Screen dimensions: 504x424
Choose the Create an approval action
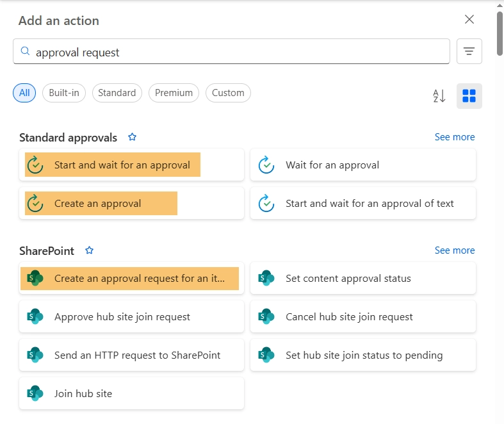click(x=97, y=204)
